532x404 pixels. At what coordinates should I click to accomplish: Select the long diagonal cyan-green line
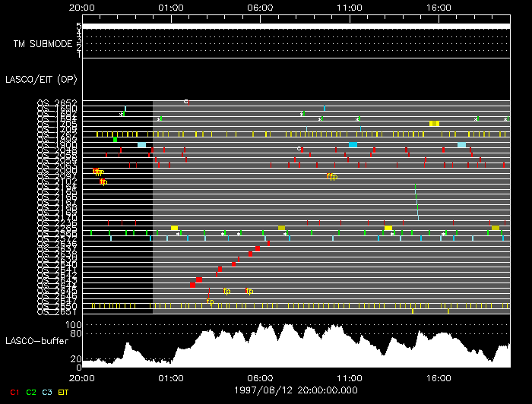click(416, 201)
